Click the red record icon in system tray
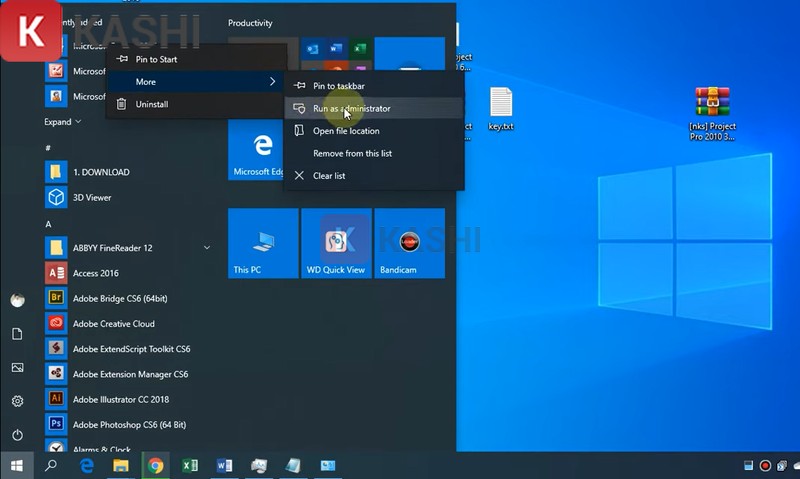This screenshot has width=800, height=479. point(765,465)
